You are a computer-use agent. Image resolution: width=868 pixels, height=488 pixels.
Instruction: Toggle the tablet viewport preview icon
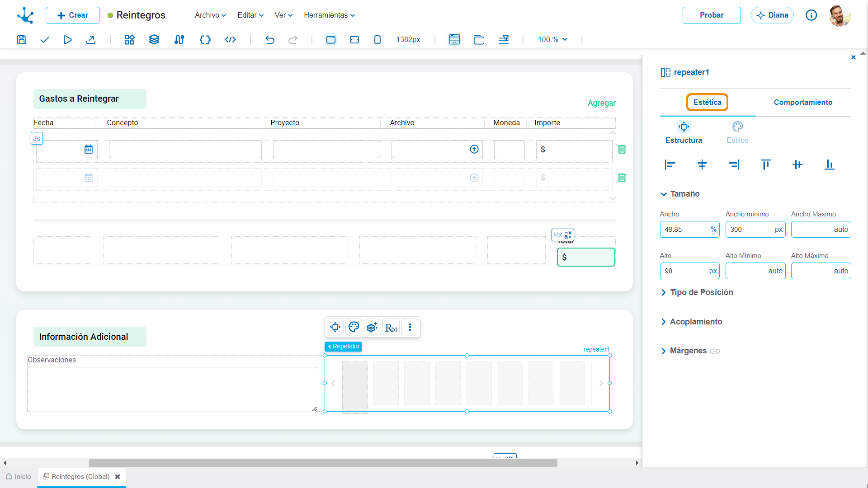[x=354, y=40]
